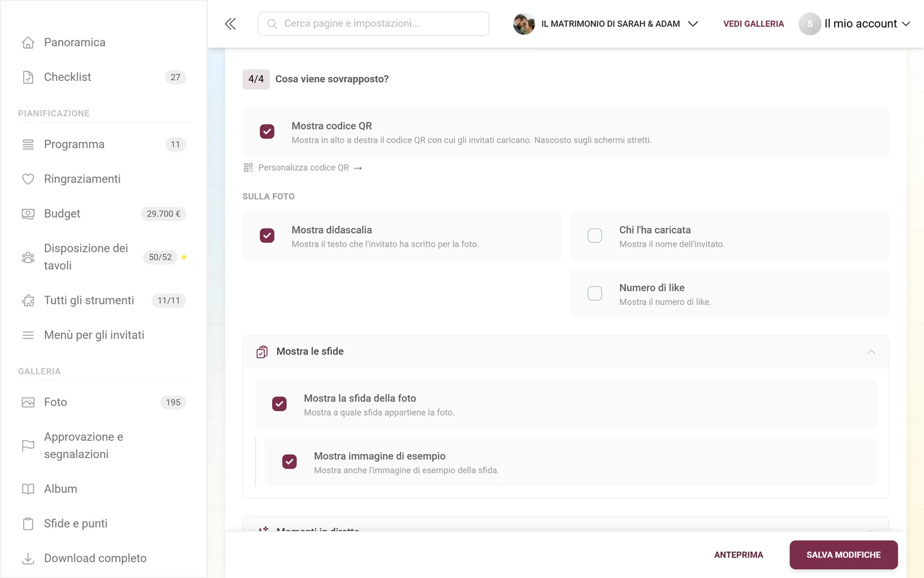Image resolution: width=924 pixels, height=578 pixels.
Task: Click the QR code icon beside Personalizza
Action: point(248,168)
